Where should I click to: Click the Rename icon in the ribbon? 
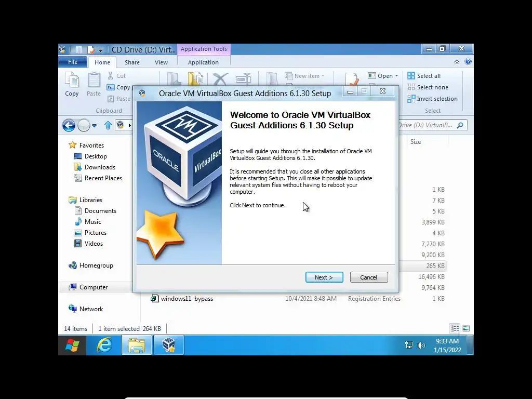pyautogui.click(x=243, y=79)
